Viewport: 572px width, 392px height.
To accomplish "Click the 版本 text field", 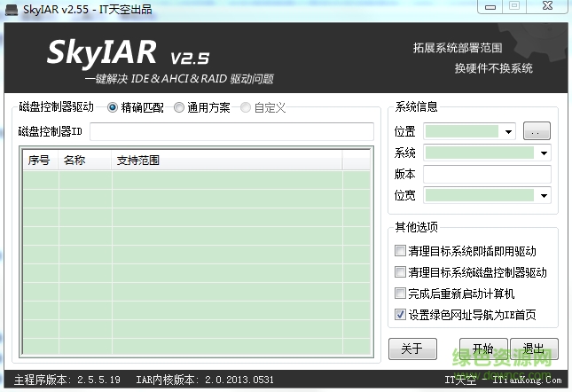I will coord(488,174).
